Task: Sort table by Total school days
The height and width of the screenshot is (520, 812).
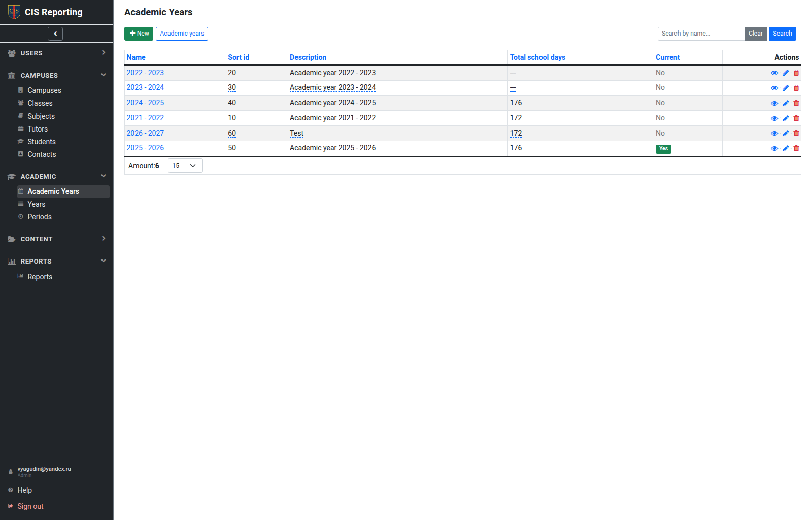Action: (x=537, y=57)
